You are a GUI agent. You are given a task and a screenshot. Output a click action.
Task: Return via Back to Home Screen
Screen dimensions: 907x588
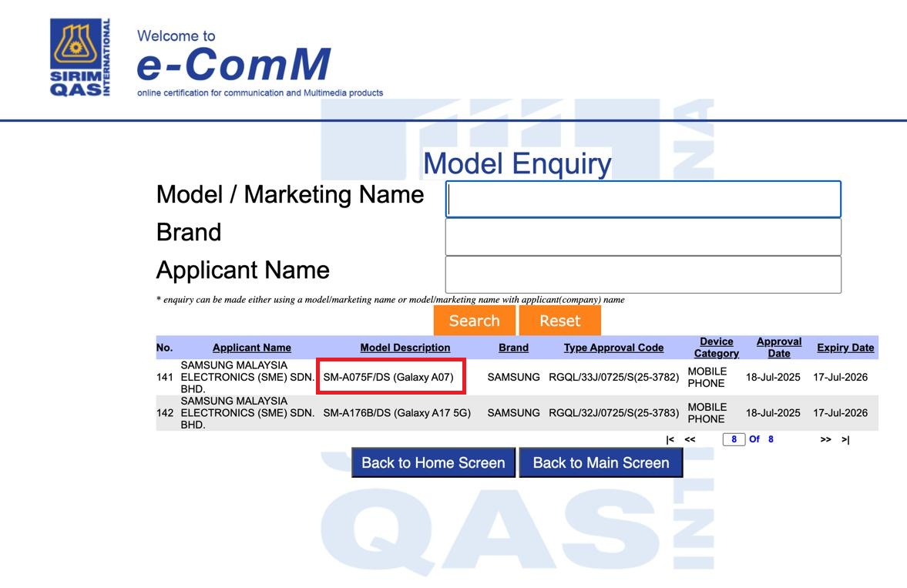(433, 462)
